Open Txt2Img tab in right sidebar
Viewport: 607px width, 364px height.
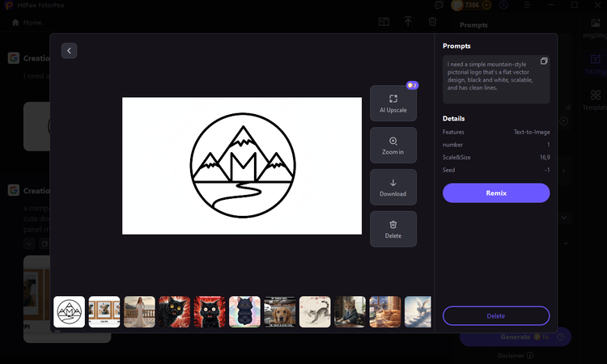(x=596, y=64)
